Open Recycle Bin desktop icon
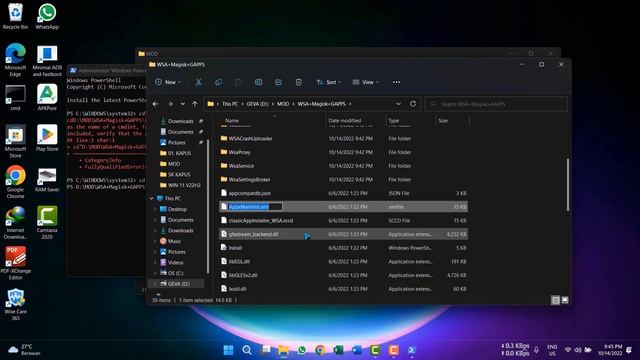 (x=16, y=17)
